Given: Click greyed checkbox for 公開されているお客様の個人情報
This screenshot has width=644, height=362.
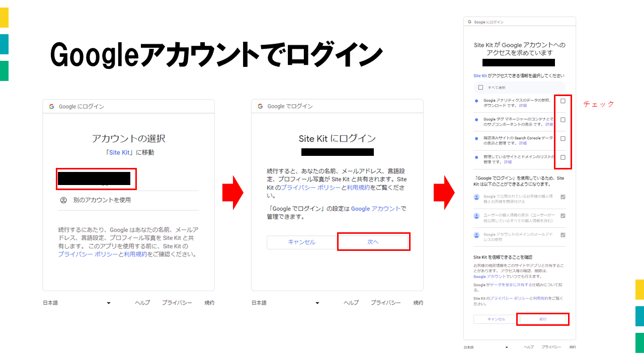Looking at the screenshot, I should (x=563, y=197).
